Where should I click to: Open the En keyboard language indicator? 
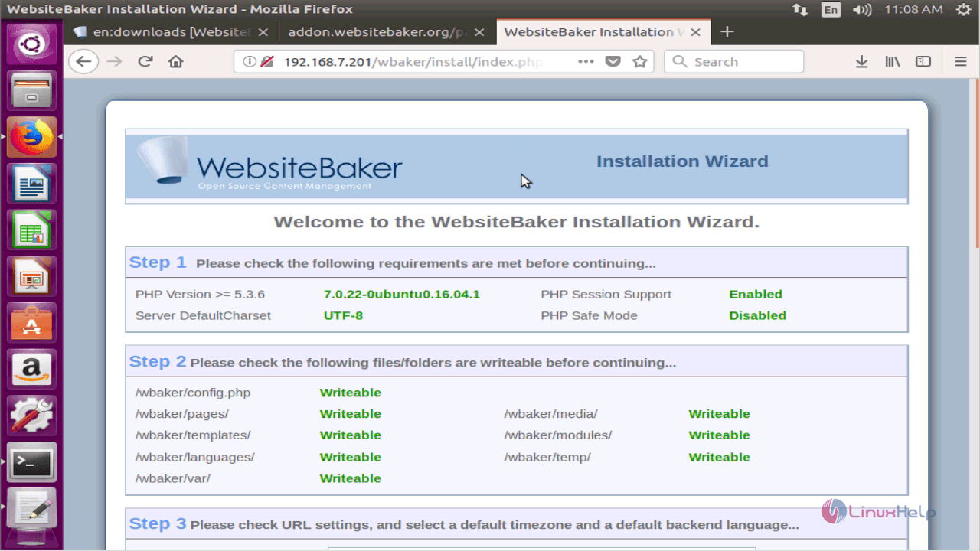click(x=831, y=9)
